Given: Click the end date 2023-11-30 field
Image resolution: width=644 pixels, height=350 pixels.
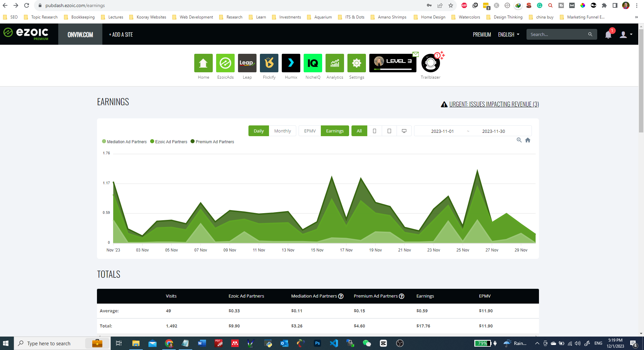Looking at the screenshot, I should pyautogui.click(x=494, y=131).
